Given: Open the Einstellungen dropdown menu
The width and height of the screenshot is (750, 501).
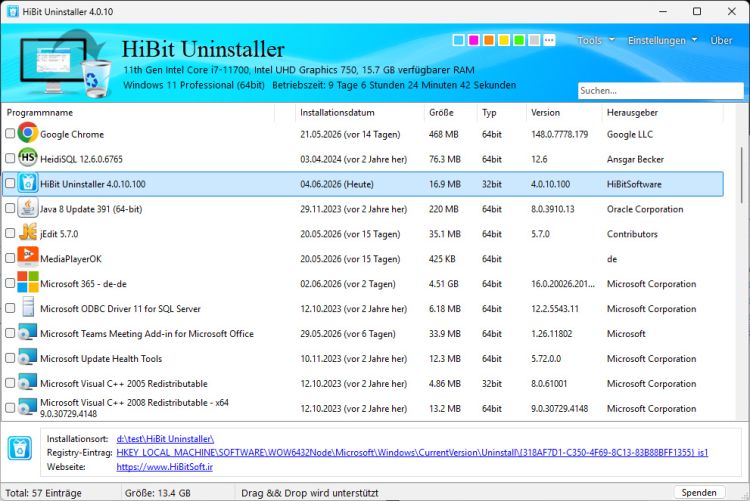Looking at the screenshot, I should pyautogui.click(x=662, y=41).
